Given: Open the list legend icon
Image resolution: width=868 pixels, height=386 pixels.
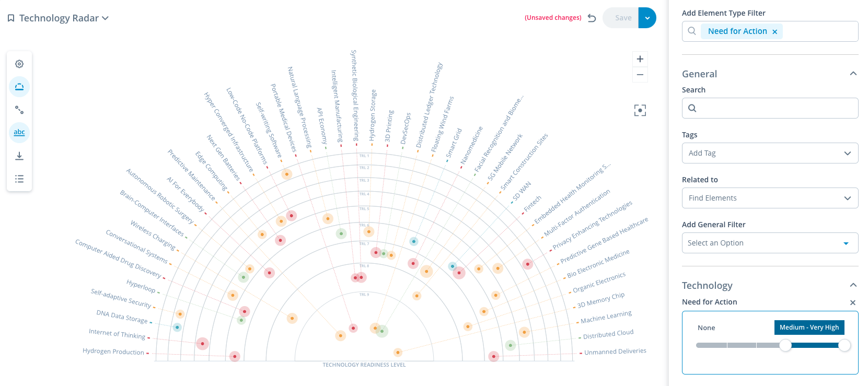Looking at the screenshot, I should pyautogui.click(x=19, y=179).
